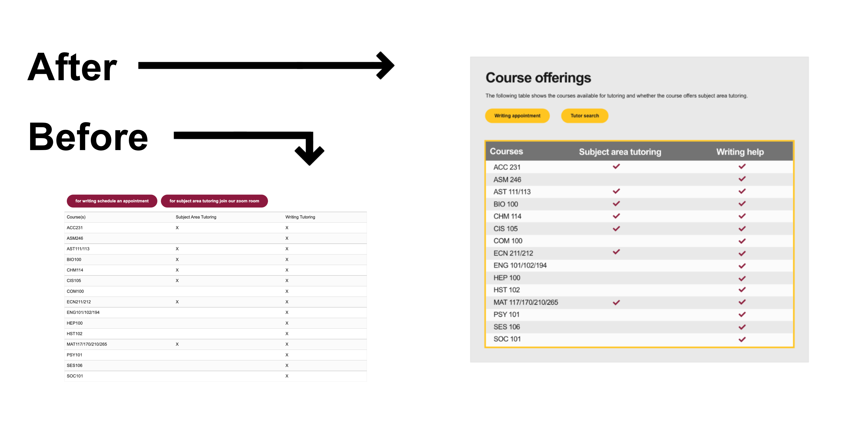Click ACC 231 subject area tutoring checkmark
868x434 pixels.
tap(616, 166)
